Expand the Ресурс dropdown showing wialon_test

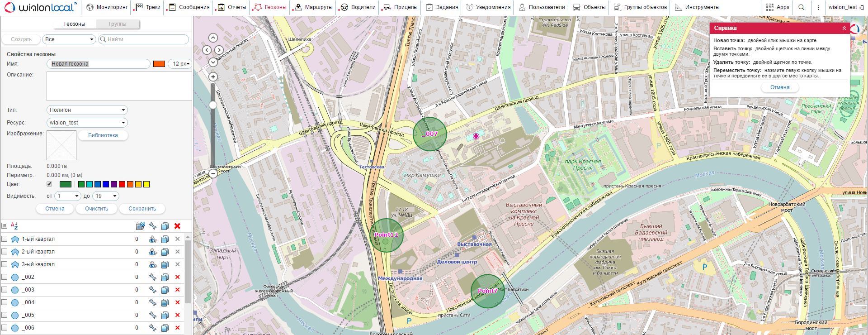[87, 123]
